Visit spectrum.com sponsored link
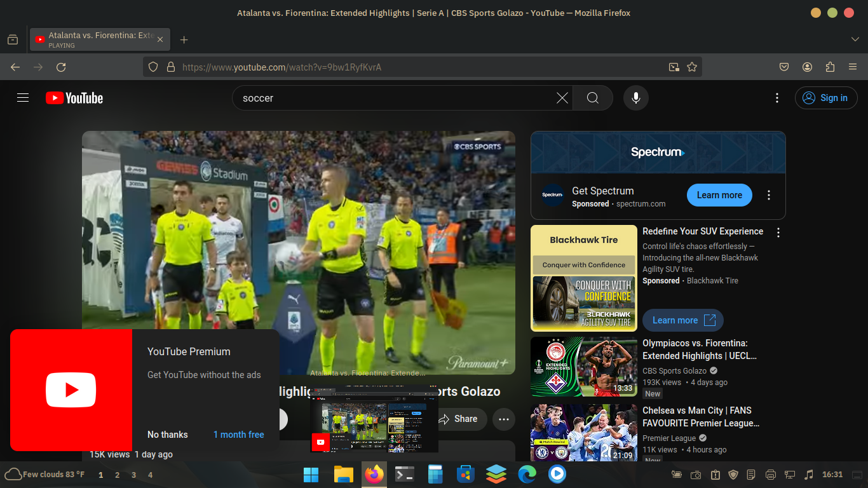 point(641,204)
